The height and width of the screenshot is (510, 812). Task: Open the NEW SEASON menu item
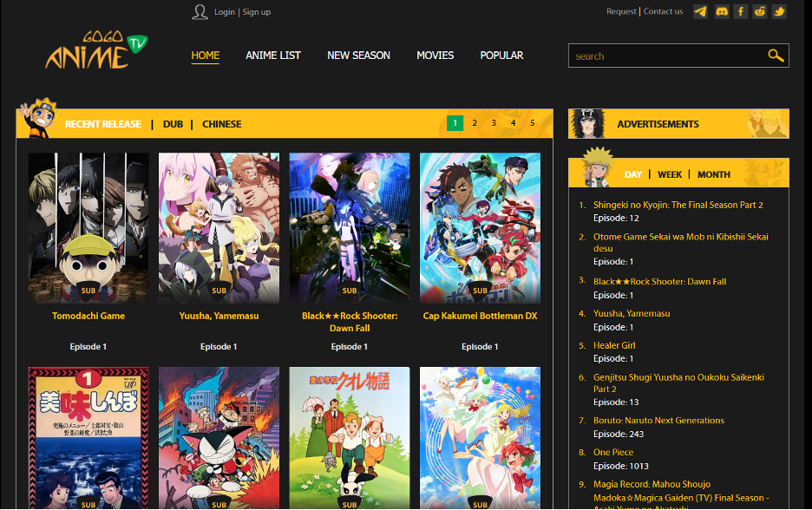point(358,56)
